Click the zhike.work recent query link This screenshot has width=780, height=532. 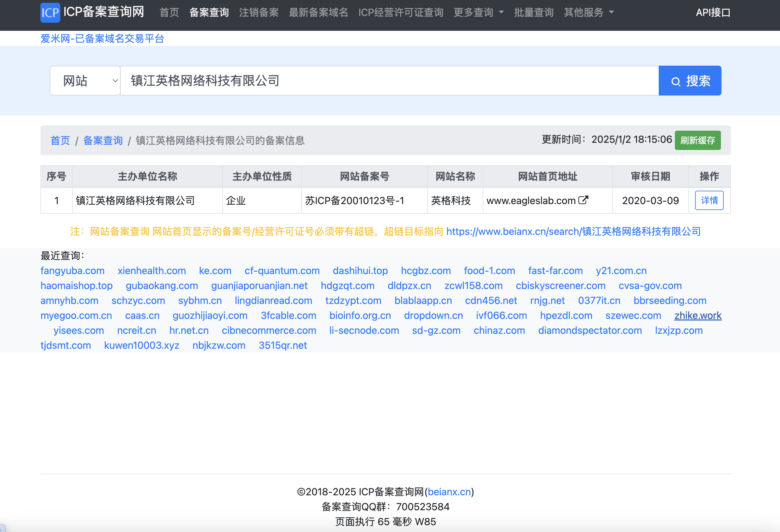[x=698, y=315]
